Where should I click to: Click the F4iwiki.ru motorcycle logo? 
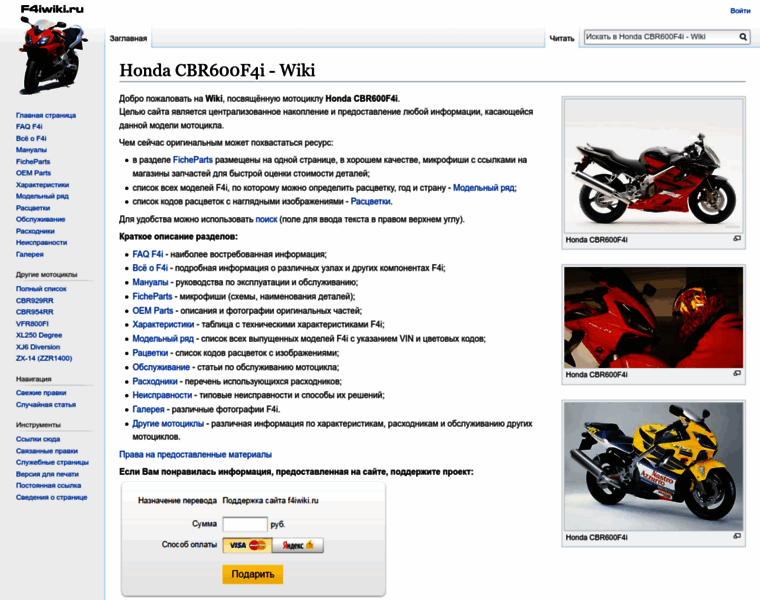coord(52,50)
